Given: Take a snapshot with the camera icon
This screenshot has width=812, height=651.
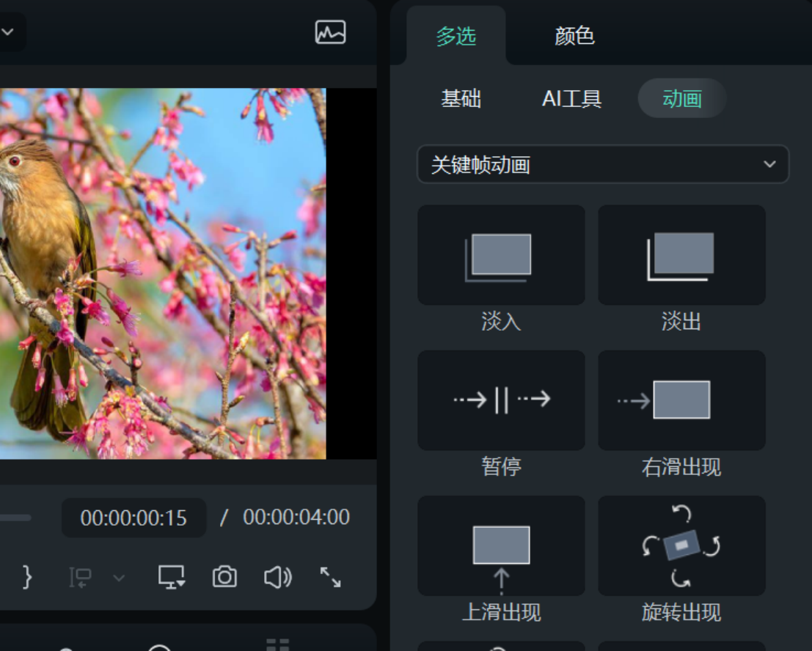Looking at the screenshot, I should coord(224,577).
